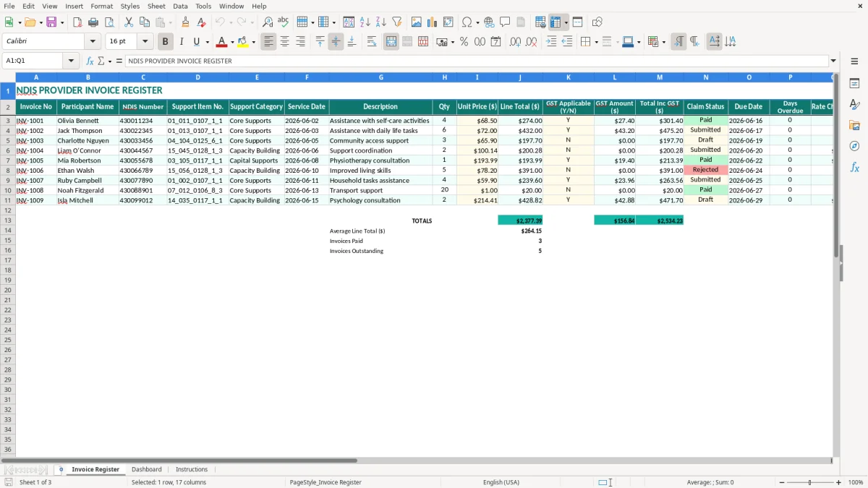
Task: Open the Sheet menu
Action: [156, 6]
